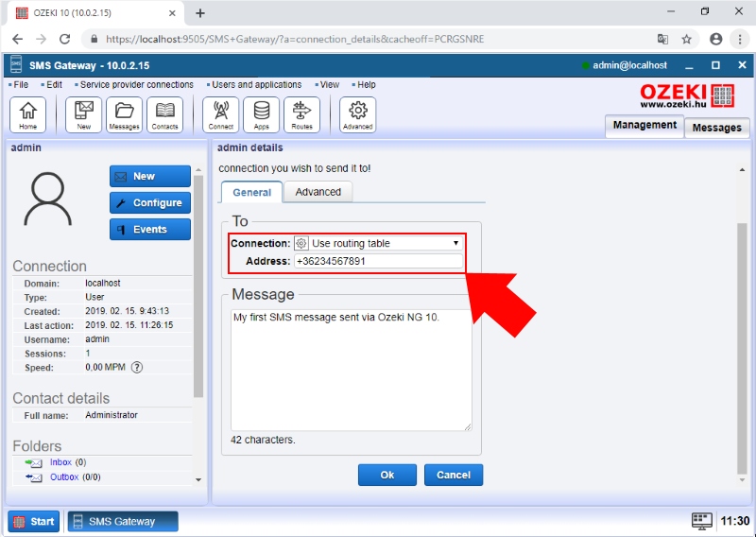Click the Cancel button
Screen dimensions: 756x537
coord(454,475)
